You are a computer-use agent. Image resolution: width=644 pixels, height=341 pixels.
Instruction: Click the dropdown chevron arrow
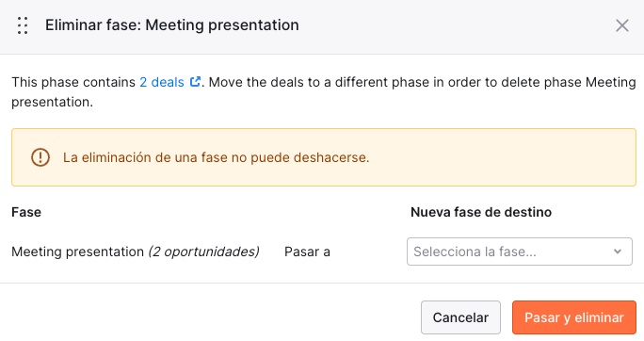click(x=618, y=252)
